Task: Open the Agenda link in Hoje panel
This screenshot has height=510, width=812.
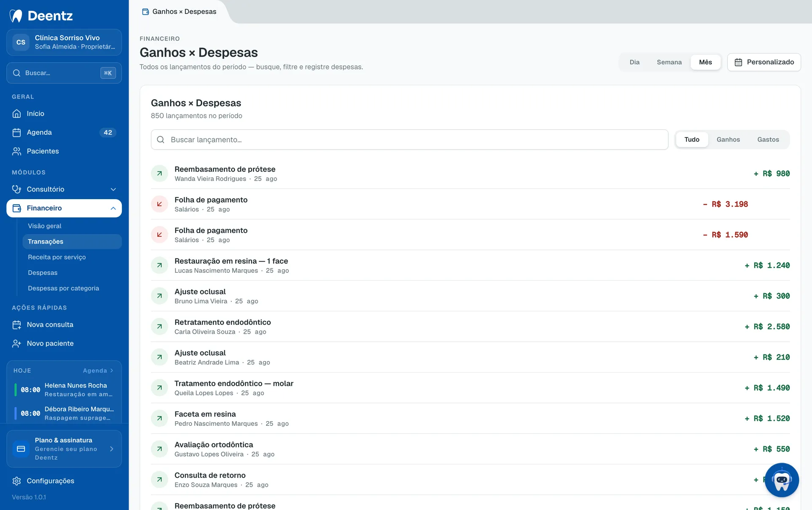Action: click(x=98, y=370)
